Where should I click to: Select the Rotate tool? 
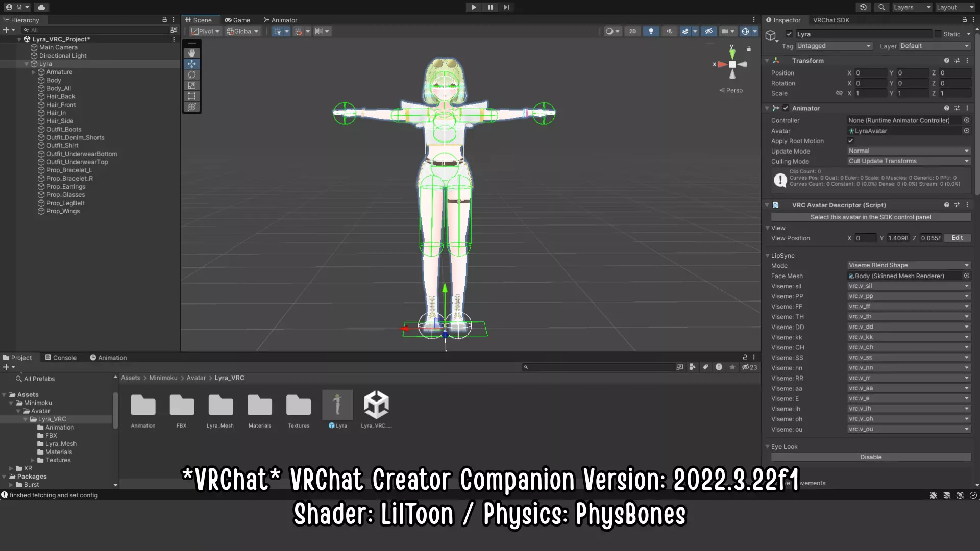pos(192,74)
